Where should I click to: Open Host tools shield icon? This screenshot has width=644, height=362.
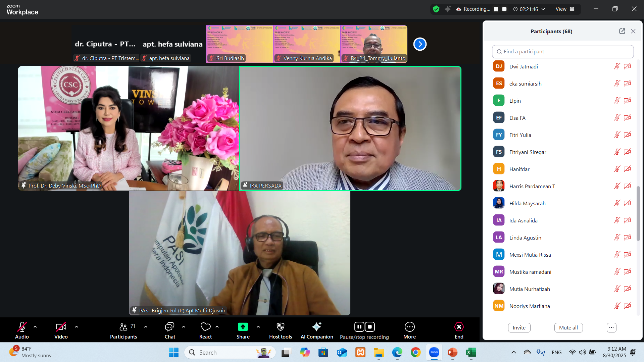coord(280,327)
